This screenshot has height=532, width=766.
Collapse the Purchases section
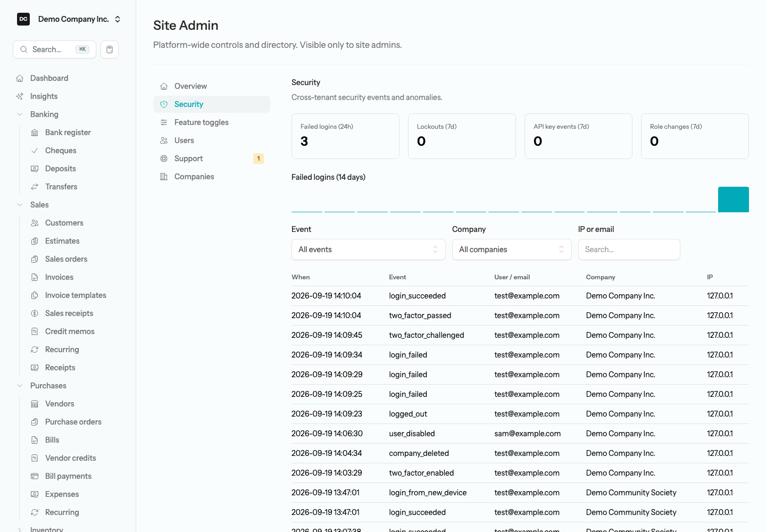click(20, 386)
